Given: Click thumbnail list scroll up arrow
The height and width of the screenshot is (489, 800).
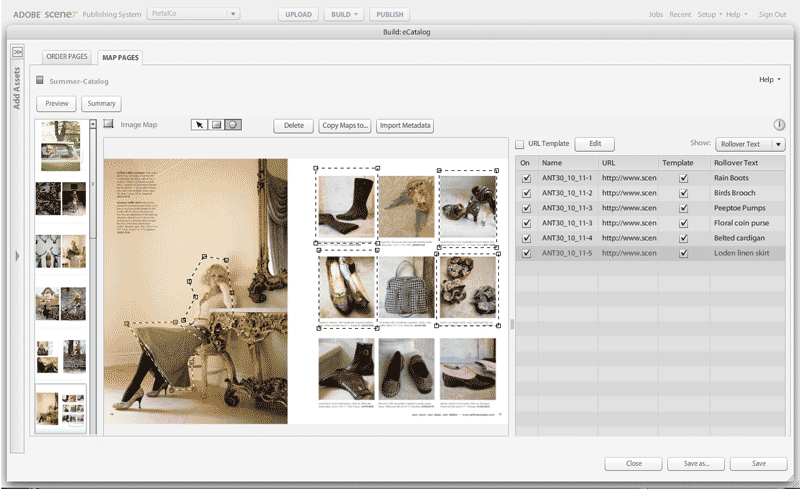Looking at the screenshot, I should coord(93,125).
